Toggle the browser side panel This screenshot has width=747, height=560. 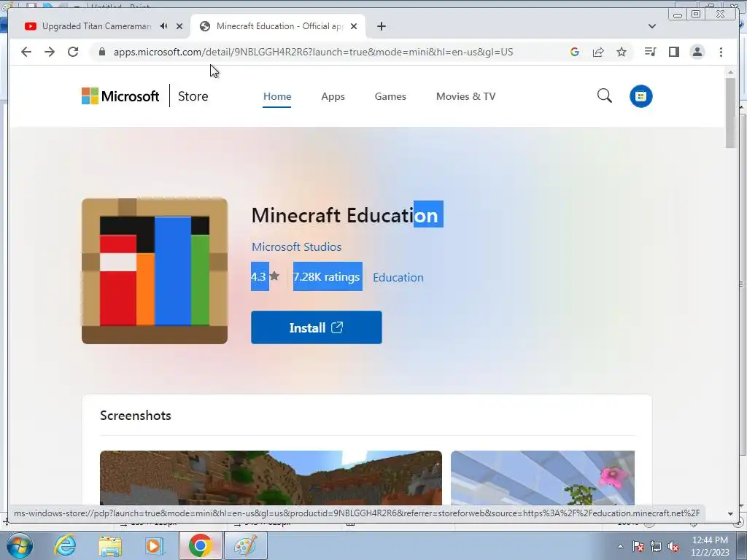(673, 52)
